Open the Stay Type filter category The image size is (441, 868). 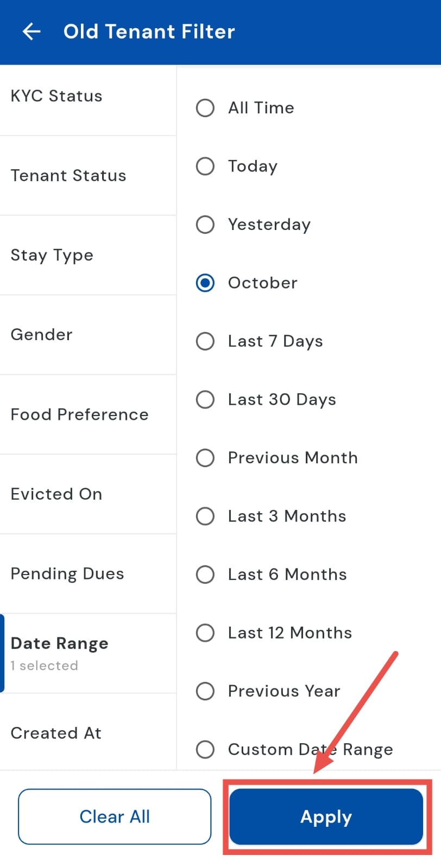[52, 255]
